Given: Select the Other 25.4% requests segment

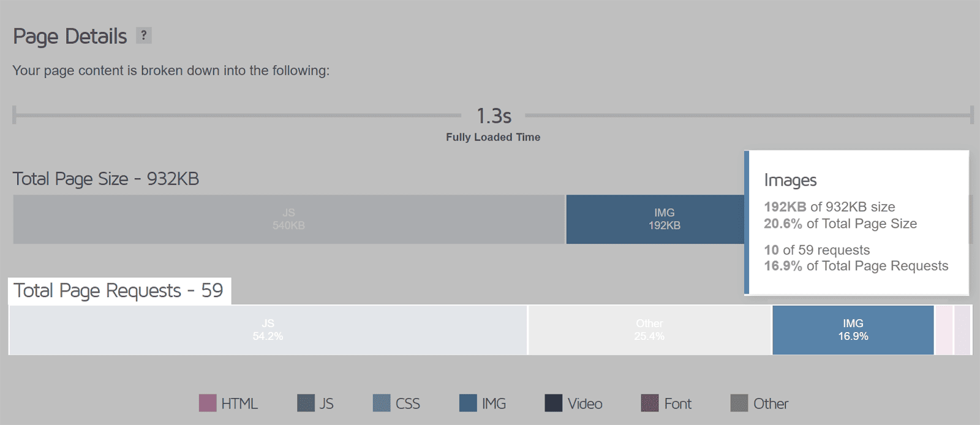Looking at the screenshot, I should (x=649, y=329).
